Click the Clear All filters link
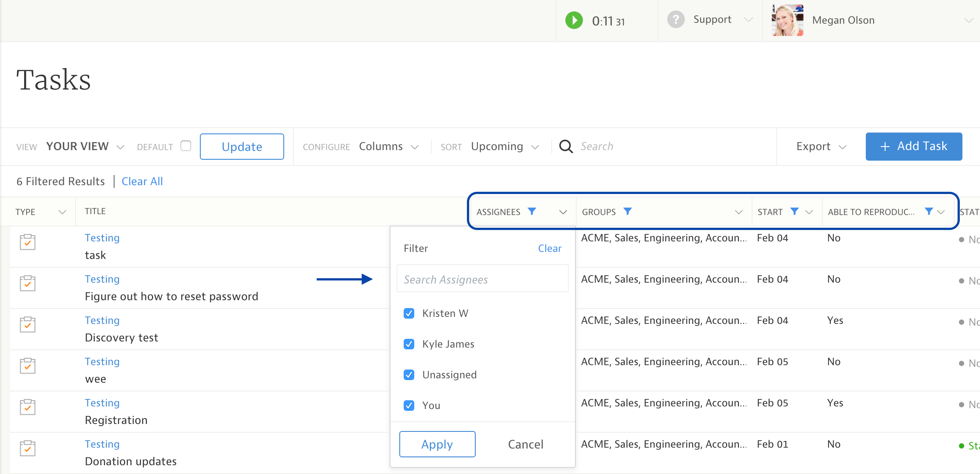This screenshot has height=474, width=980. pos(142,181)
